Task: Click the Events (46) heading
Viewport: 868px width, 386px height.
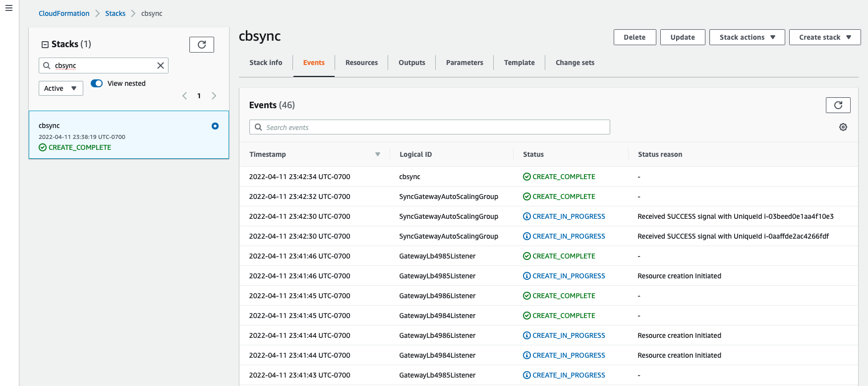Action: coord(272,105)
